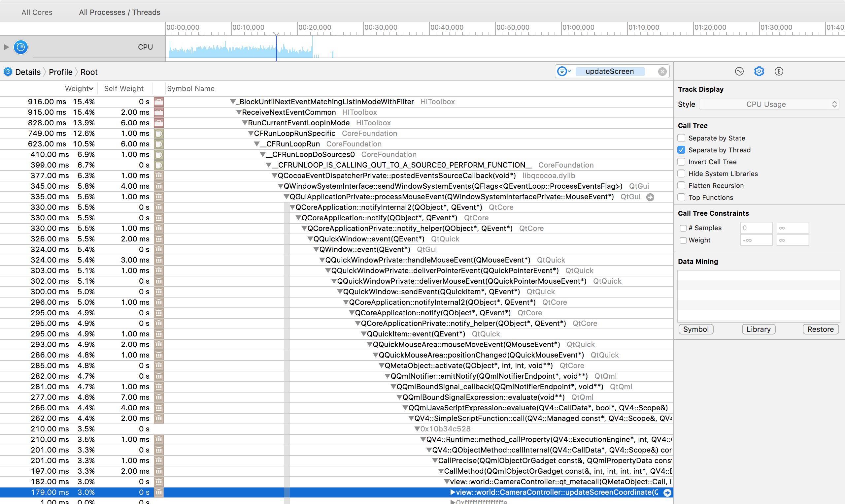Viewport: 845px width, 504px height.
Task: Click the # Samples minimum field
Action: point(756,228)
